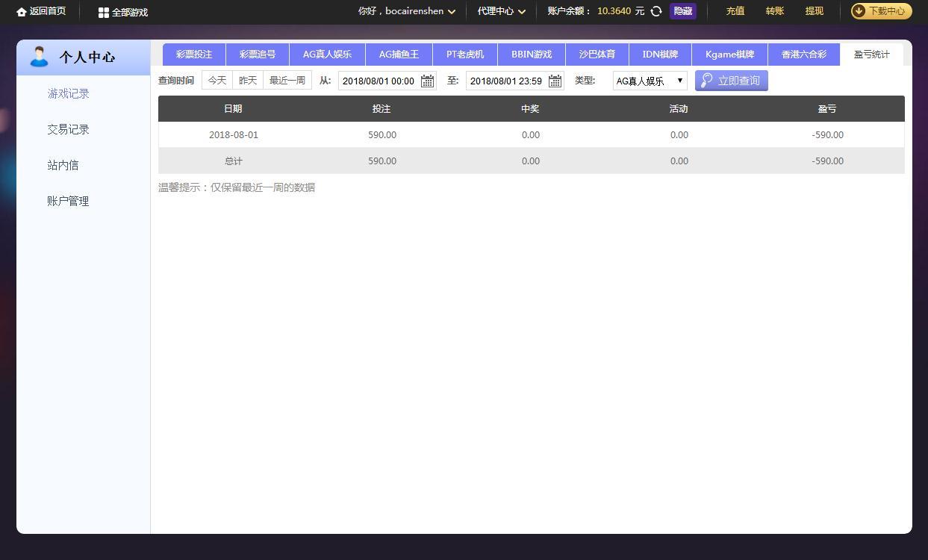Click the 个人中心 panel heading
Viewport: 928px width, 560px height.
pyautogui.click(x=87, y=57)
